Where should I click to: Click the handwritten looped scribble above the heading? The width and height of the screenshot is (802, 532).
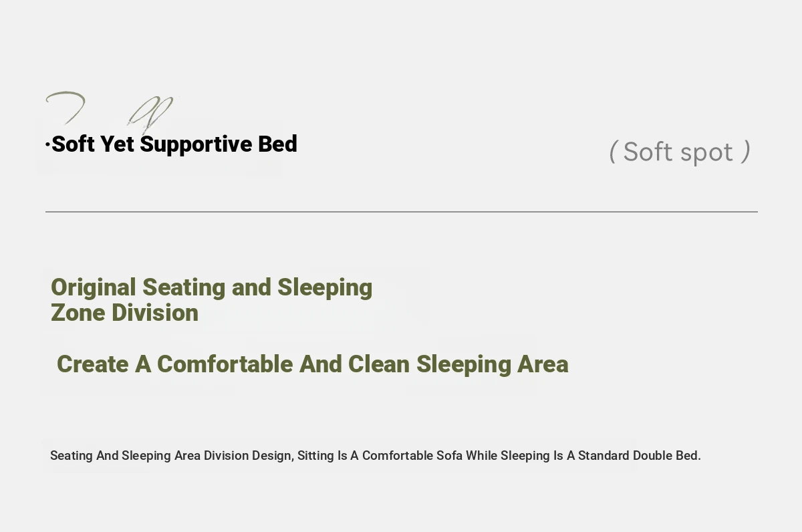(151, 114)
